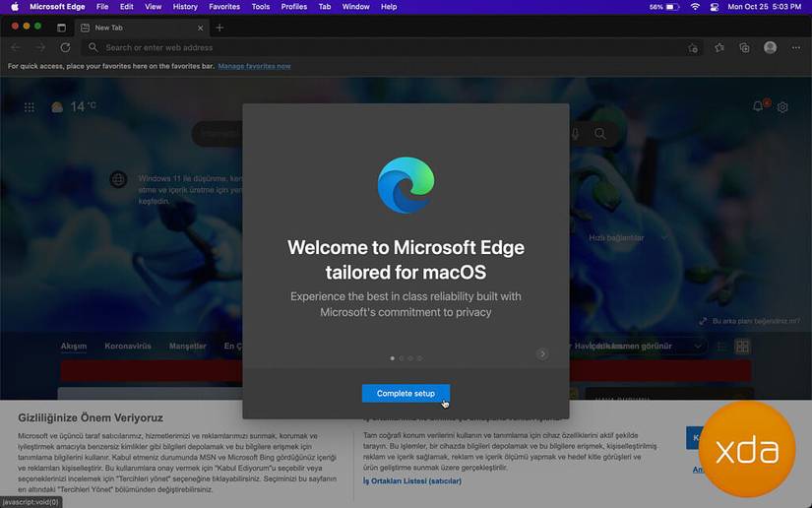The height and width of the screenshot is (508, 812).
Task: Open a new tab with plus button
Action: coord(219,28)
